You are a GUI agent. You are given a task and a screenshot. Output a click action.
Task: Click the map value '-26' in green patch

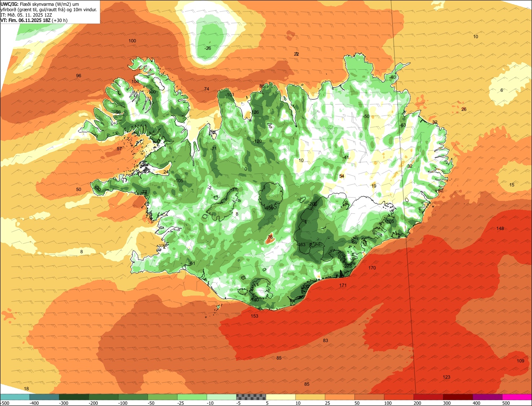(208, 48)
